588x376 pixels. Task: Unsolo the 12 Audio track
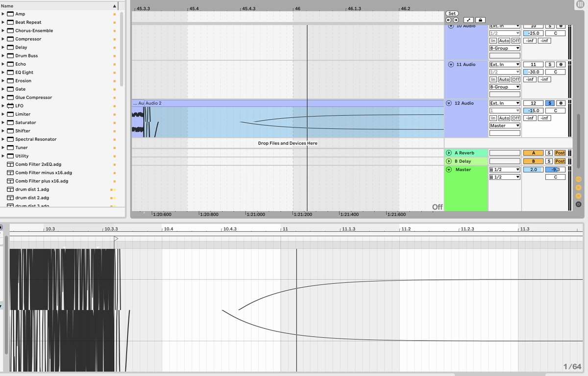tap(550, 103)
